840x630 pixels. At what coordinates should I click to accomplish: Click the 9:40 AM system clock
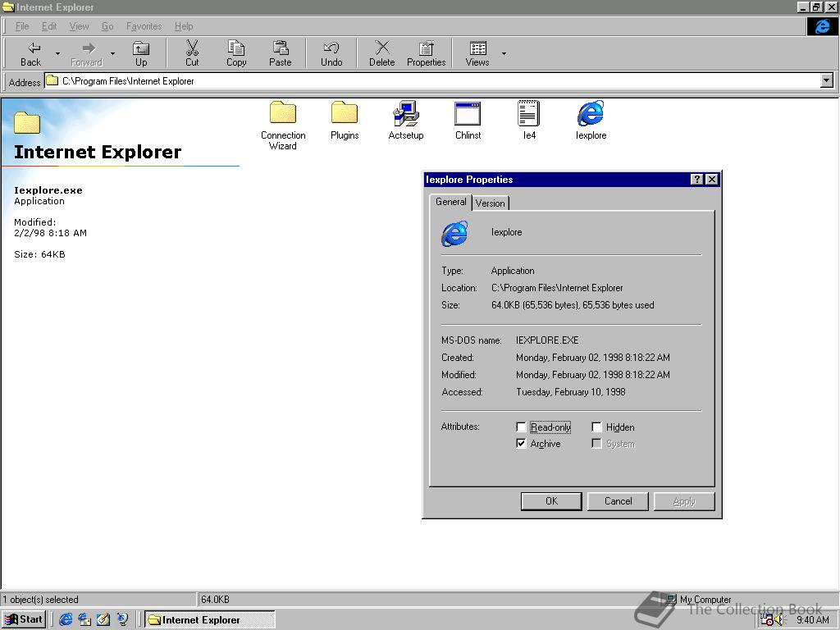coord(813,620)
